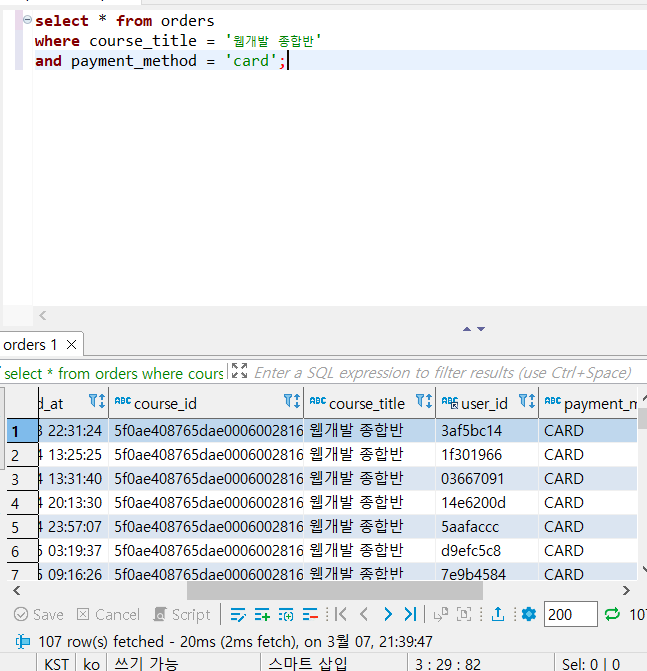Duplicate the current row icon
647x671 pixels.
click(286, 615)
